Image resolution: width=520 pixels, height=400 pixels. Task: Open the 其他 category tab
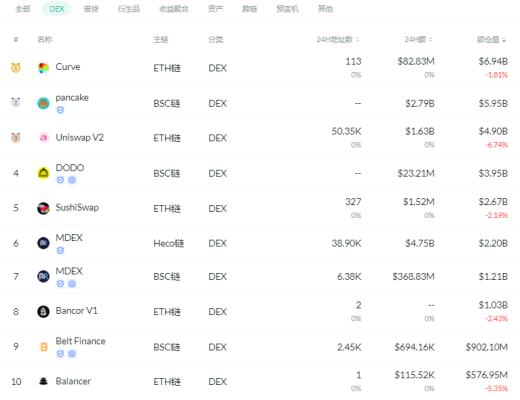(325, 9)
